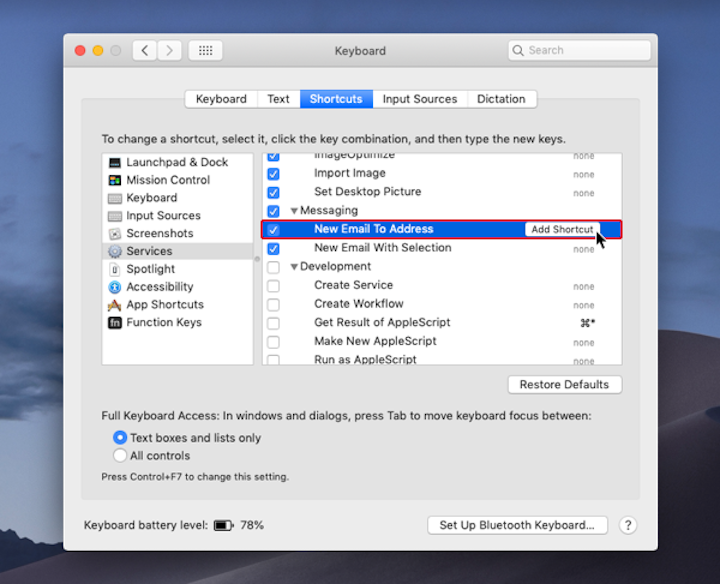Select Function Keys label in sidebar
The height and width of the screenshot is (584, 720).
tap(164, 323)
